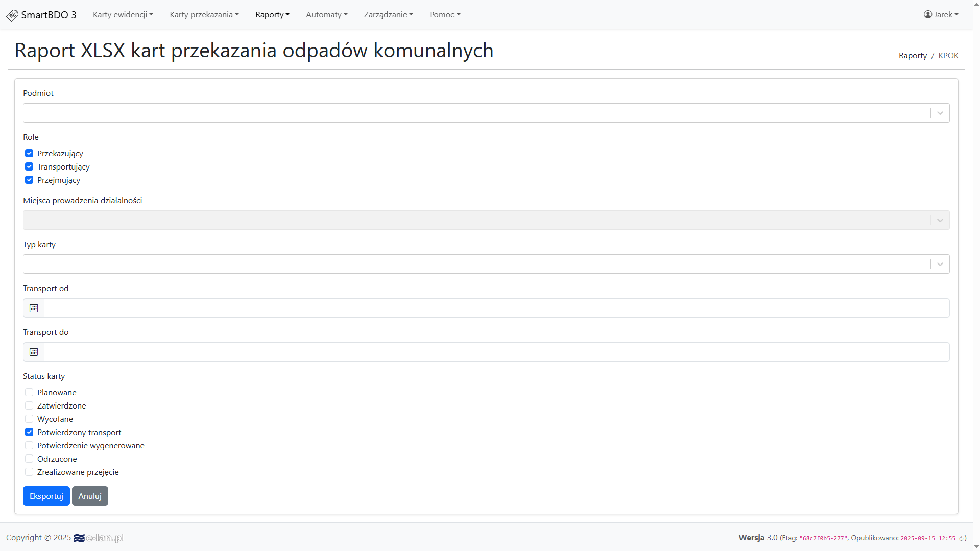Uncheck the Transportujący role checkbox
This screenshot has width=980, height=551.
click(x=29, y=166)
